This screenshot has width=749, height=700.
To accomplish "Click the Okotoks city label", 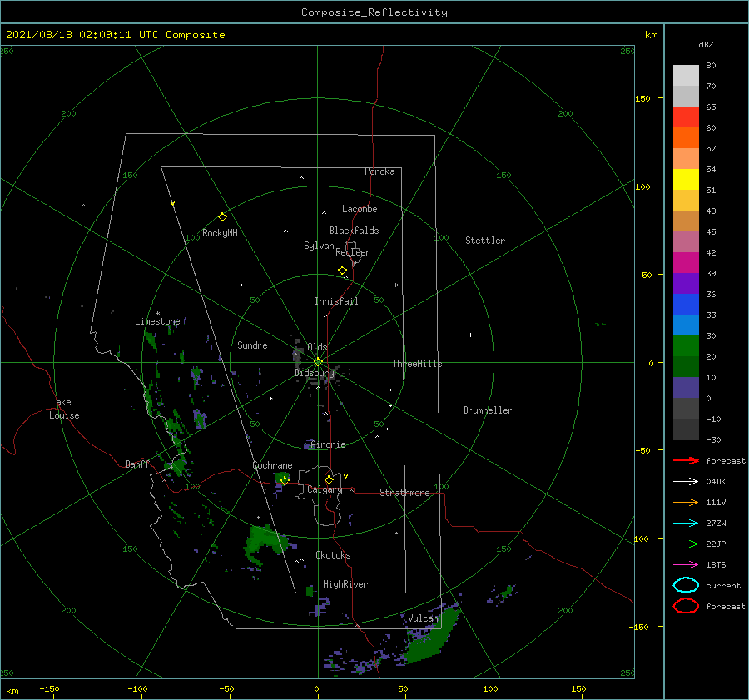I will [x=333, y=554].
